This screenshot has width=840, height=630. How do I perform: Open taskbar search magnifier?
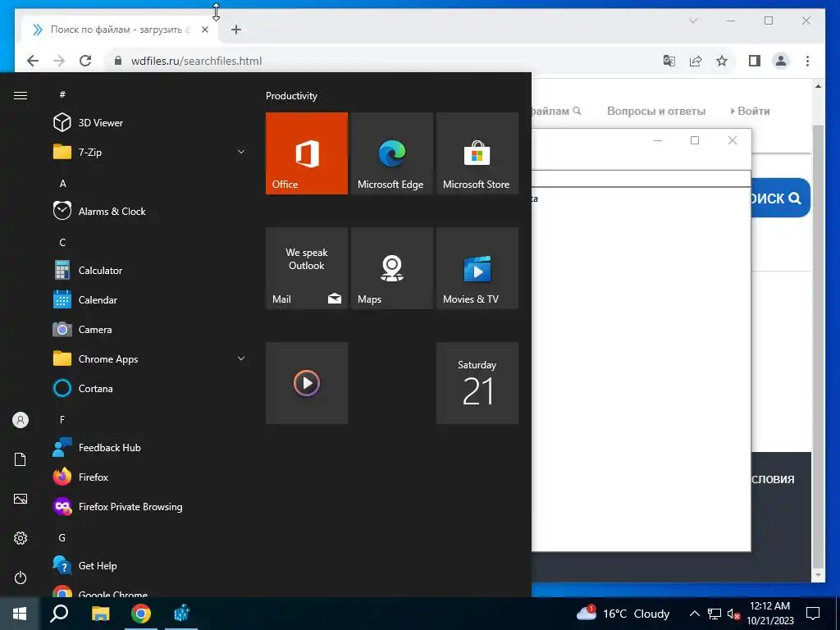tap(59, 614)
